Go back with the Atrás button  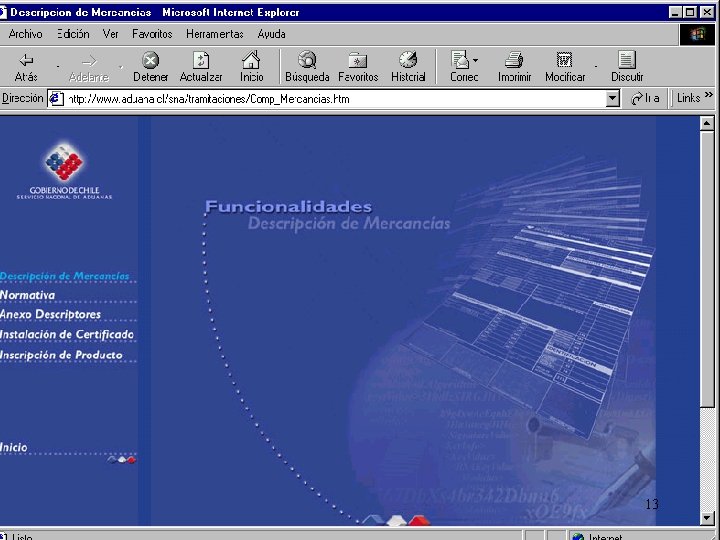pyautogui.click(x=26, y=67)
